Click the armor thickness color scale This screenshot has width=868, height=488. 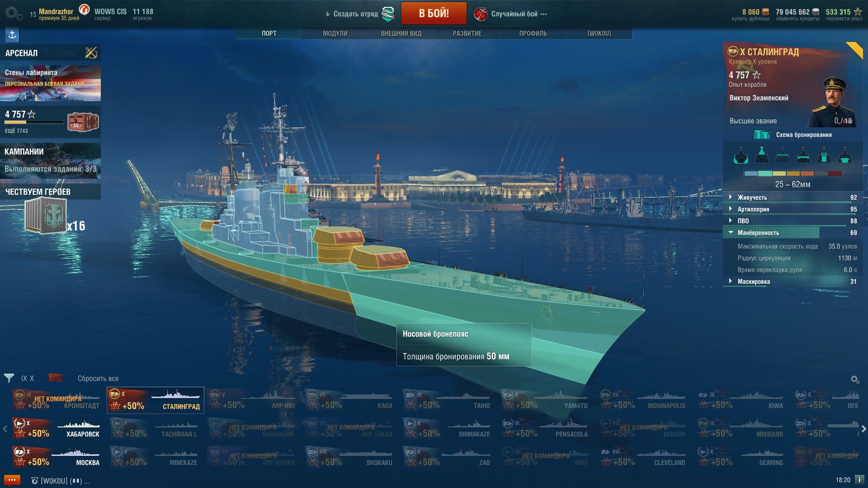(x=793, y=174)
